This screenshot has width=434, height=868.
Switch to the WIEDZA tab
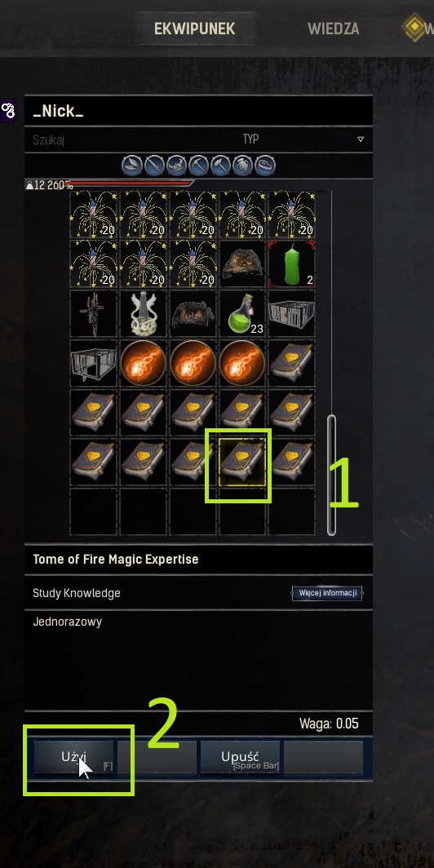(333, 29)
